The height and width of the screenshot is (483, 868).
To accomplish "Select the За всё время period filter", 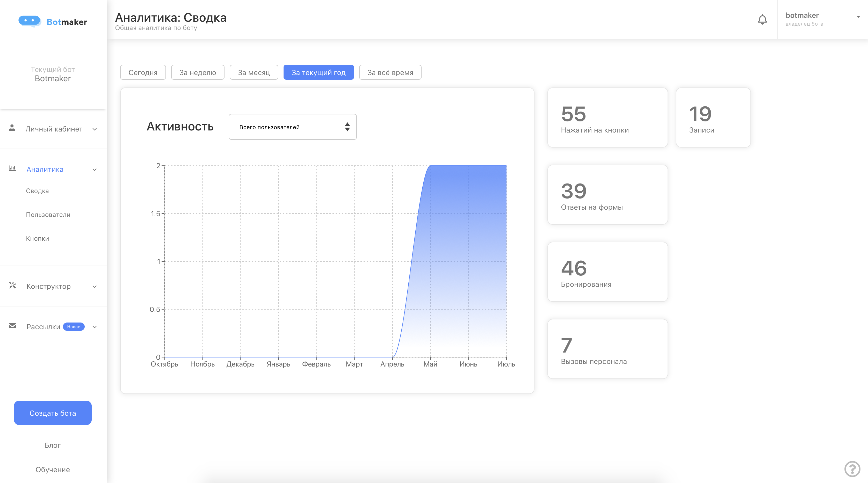I will coord(390,72).
